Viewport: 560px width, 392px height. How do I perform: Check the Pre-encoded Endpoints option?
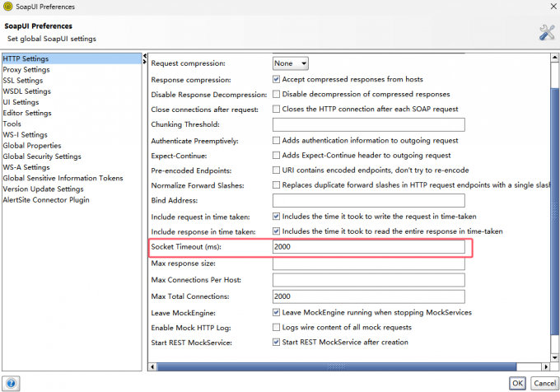pyautogui.click(x=276, y=170)
